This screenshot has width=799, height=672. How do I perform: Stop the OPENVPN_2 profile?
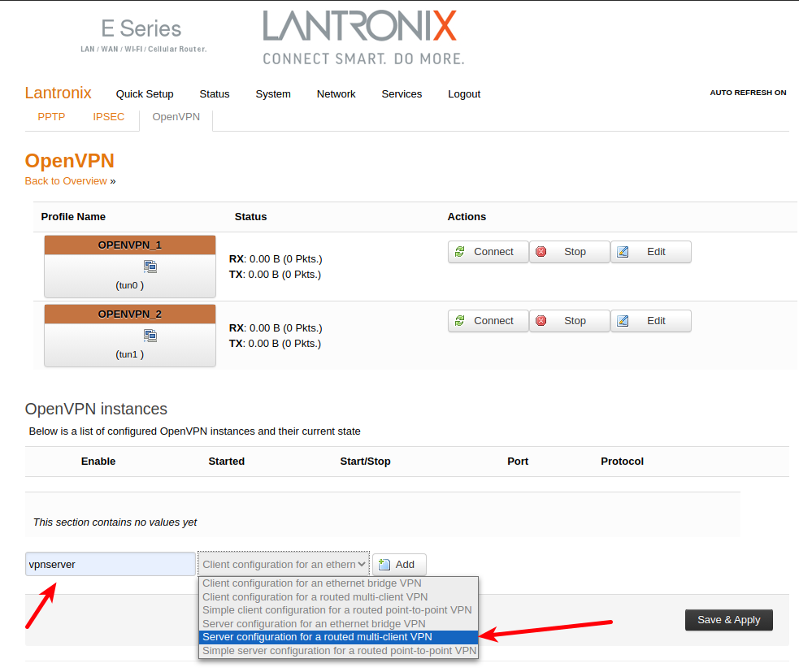point(570,321)
